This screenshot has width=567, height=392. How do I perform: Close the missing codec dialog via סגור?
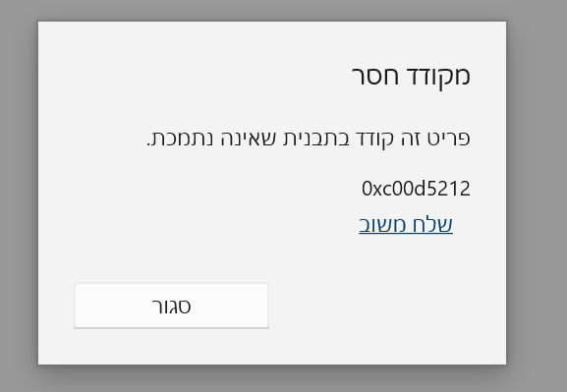(x=171, y=306)
